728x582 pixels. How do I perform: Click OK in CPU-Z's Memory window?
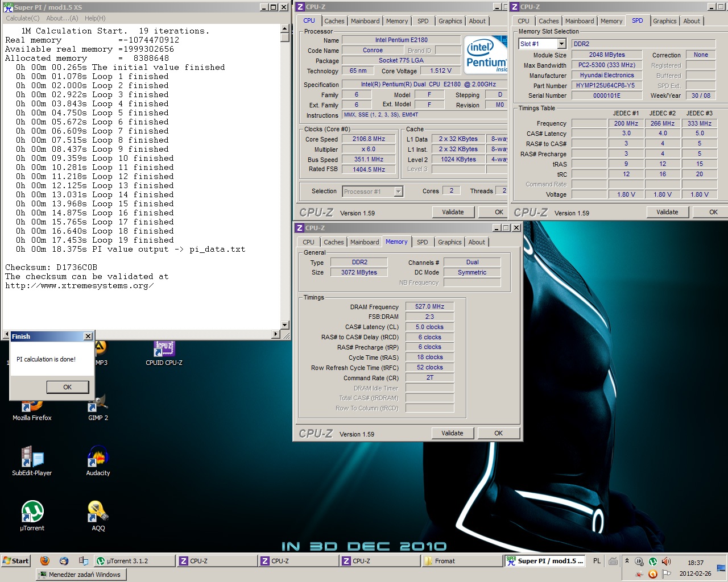click(499, 433)
